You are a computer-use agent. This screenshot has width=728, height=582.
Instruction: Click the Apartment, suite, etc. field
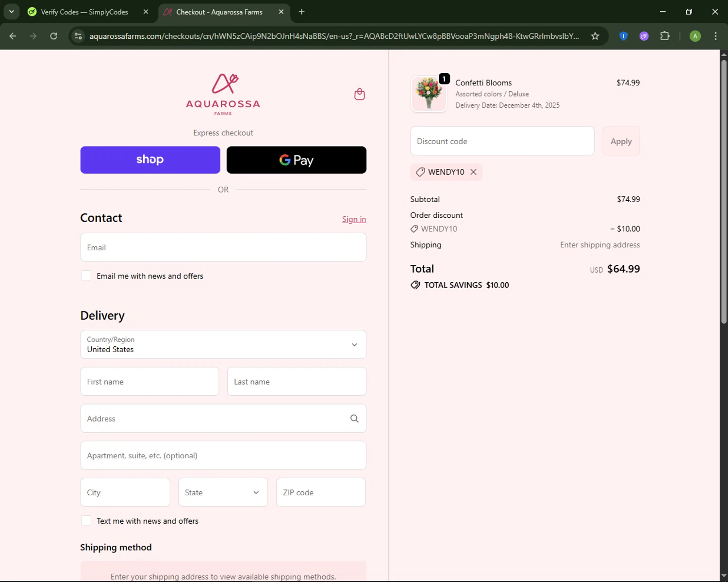[223, 455]
